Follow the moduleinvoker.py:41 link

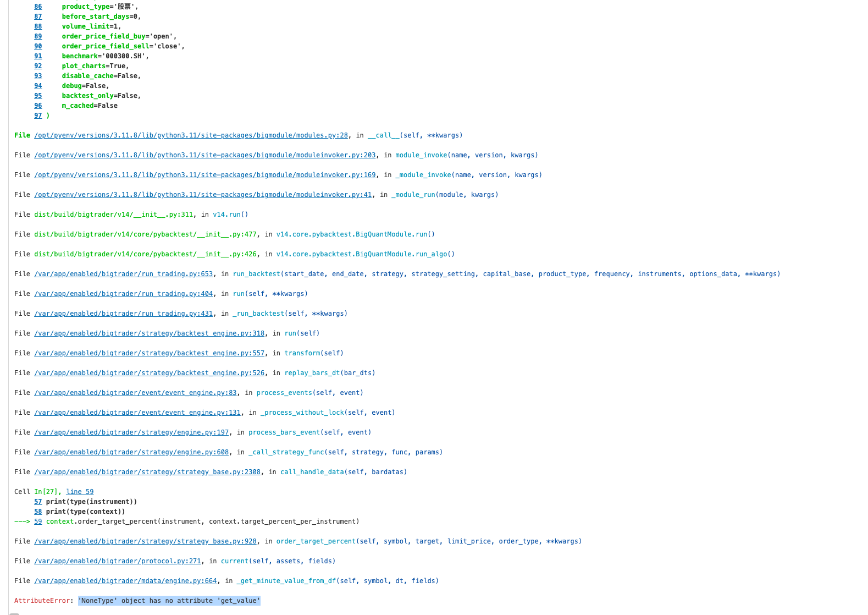(203, 195)
